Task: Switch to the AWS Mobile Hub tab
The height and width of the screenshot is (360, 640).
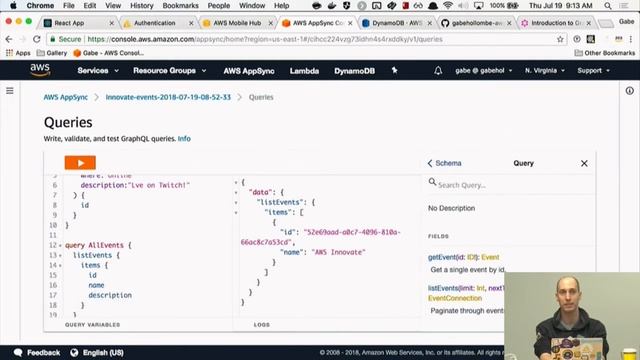Action: point(238,23)
